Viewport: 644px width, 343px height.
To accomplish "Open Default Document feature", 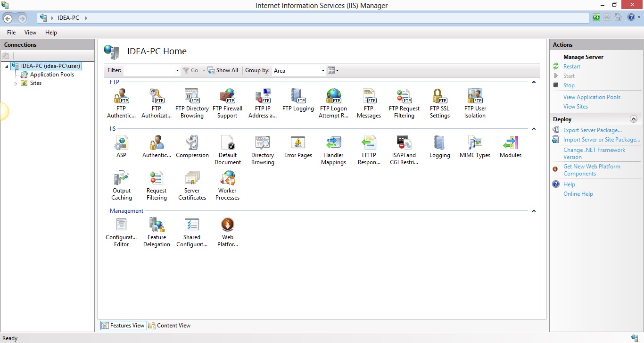I will coord(227,150).
